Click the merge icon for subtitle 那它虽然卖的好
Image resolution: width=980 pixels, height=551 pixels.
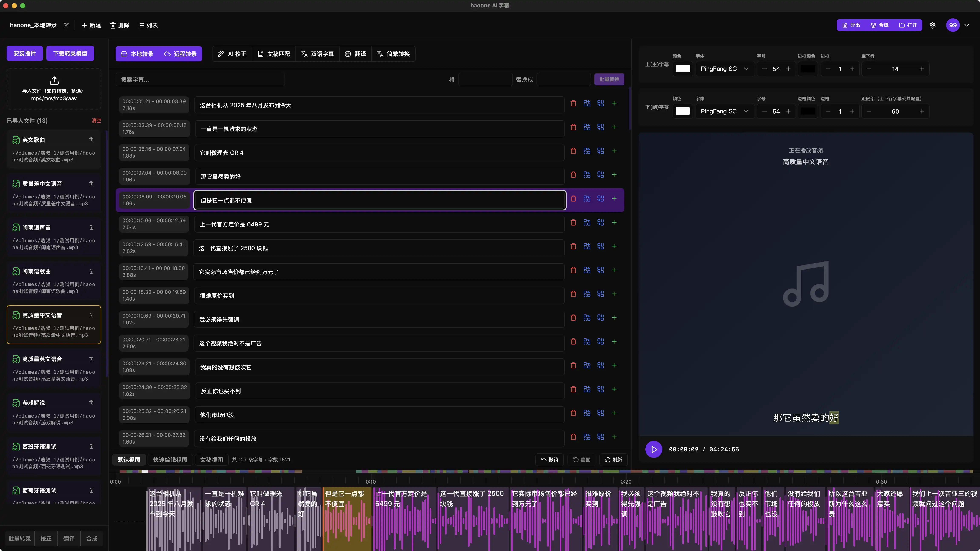600,174
